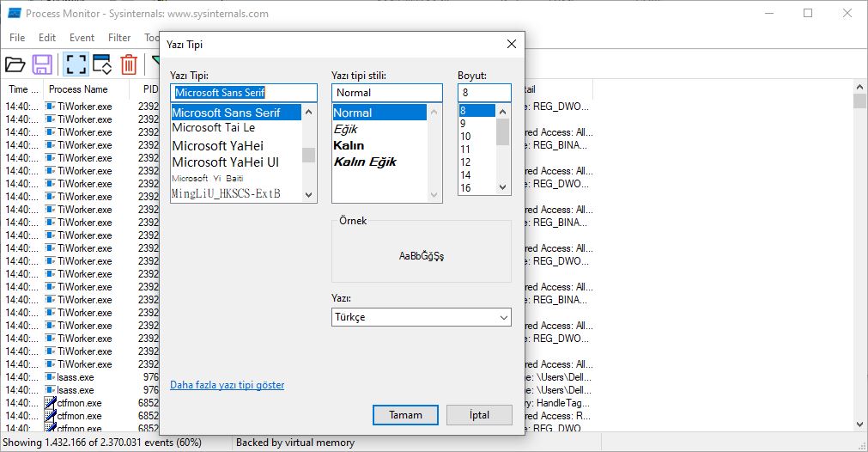This screenshot has width=868, height=452.
Task: Select Eğik font style
Action: click(379, 129)
